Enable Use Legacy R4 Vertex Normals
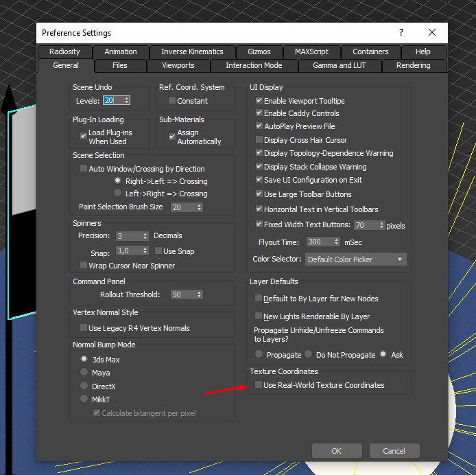The image size is (476, 475). coord(84,327)
